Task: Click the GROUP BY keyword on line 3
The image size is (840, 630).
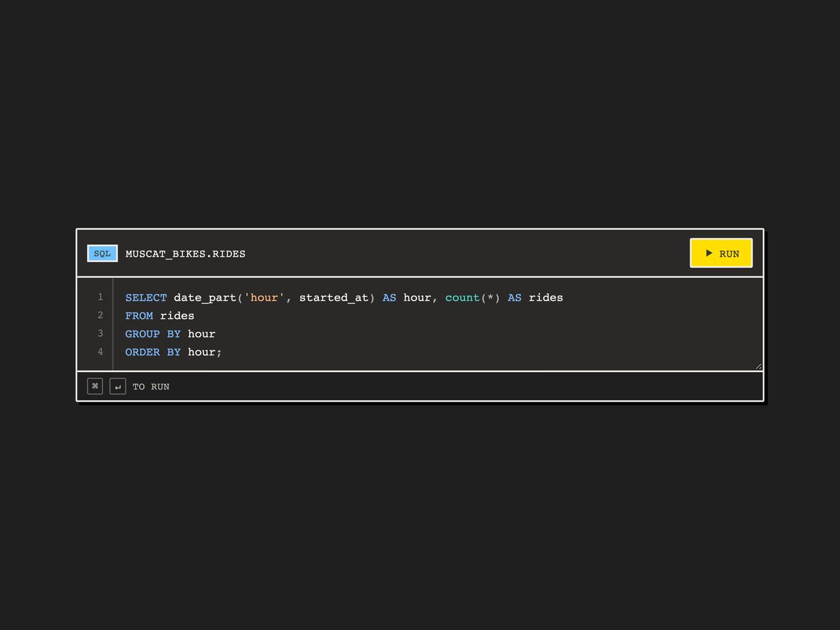Action: [153, 334]
